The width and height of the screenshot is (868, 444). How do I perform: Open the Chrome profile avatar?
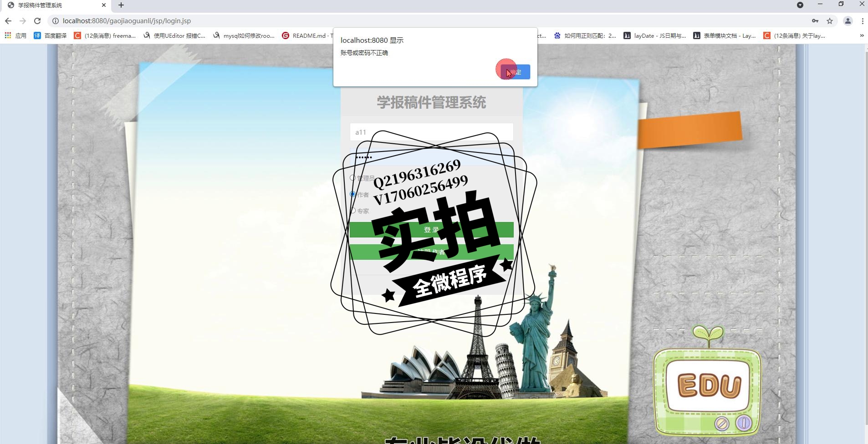click(848, 21)
